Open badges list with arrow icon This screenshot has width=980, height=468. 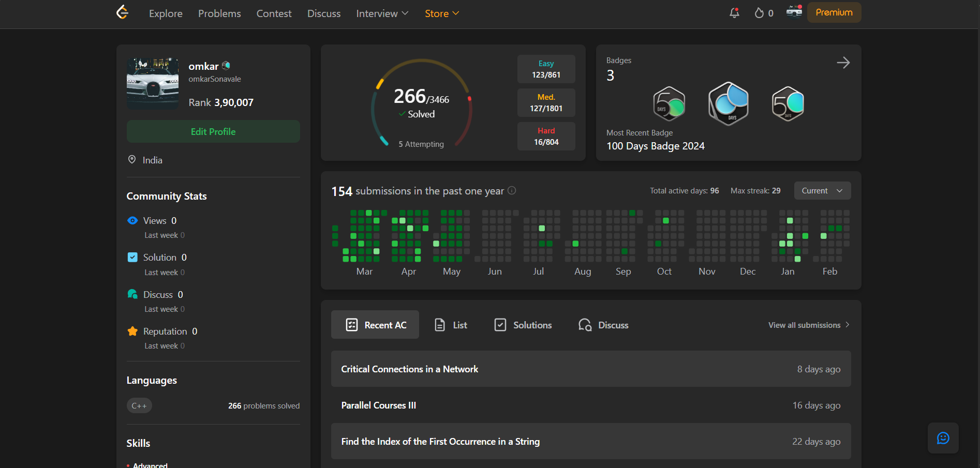coord(843,63)
